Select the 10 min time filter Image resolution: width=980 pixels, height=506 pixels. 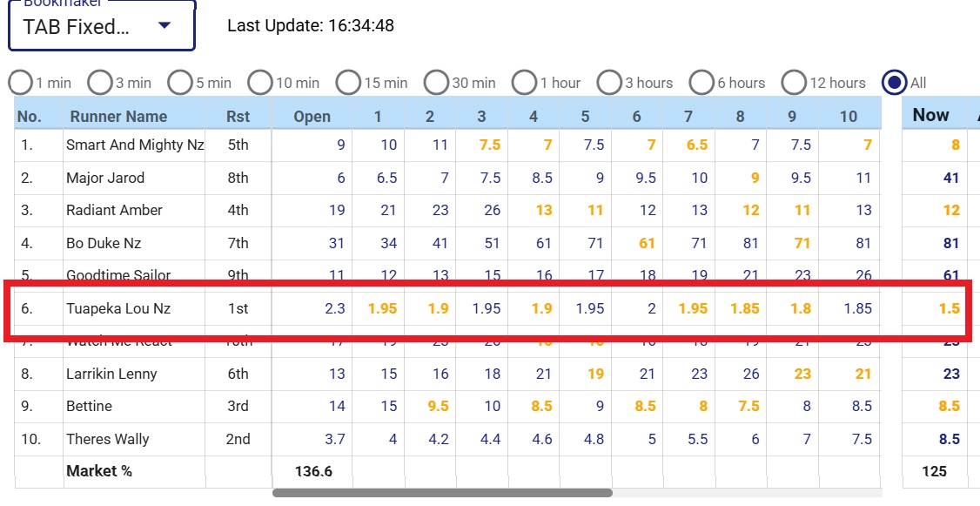260,83
